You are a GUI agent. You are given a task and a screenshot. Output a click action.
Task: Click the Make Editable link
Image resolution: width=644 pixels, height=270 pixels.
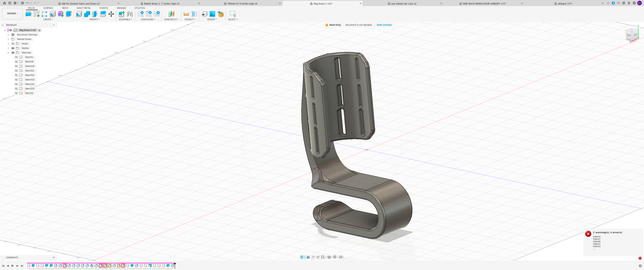(x=384, y=25)
